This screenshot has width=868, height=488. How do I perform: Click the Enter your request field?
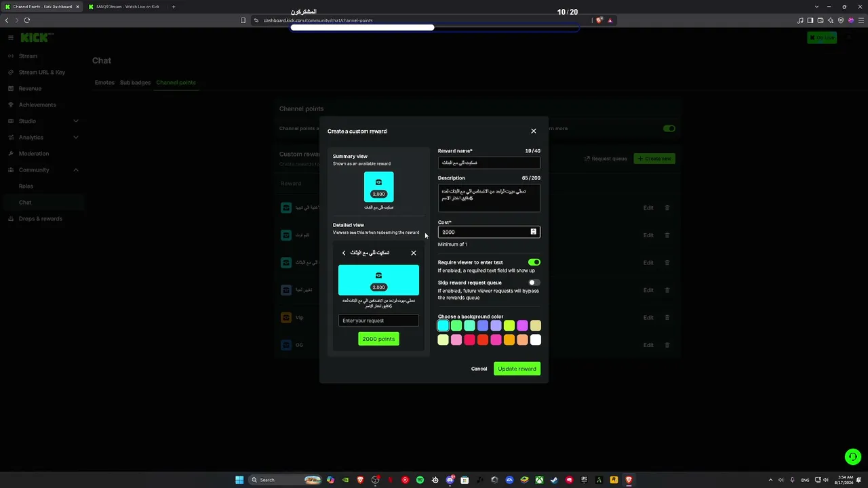tap(378, 321)
